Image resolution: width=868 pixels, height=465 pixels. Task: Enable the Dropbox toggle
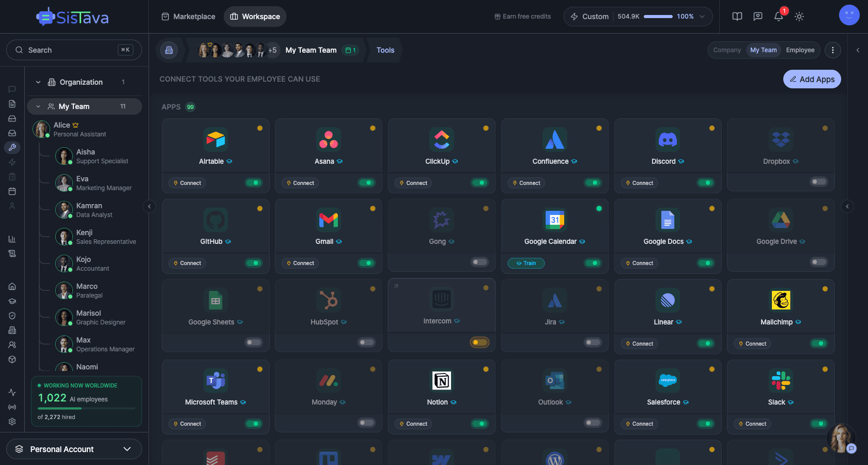[x=819, y=182]
